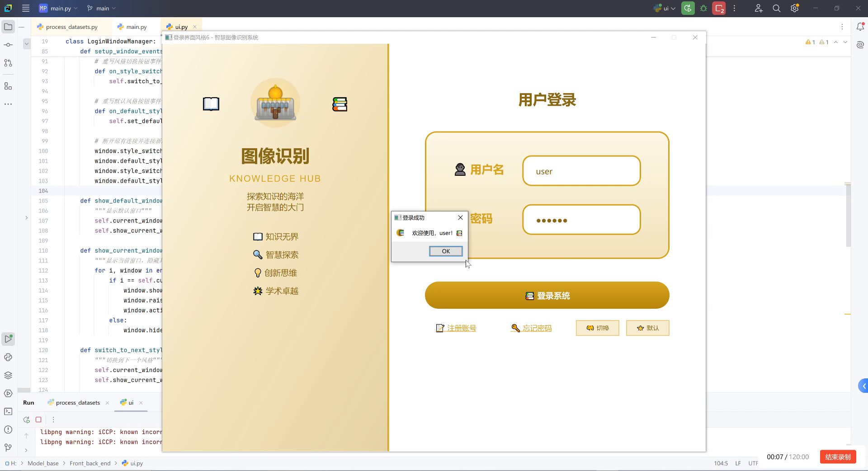
Task: Click OK in the 登录成功 dialog
Action: 446,251
